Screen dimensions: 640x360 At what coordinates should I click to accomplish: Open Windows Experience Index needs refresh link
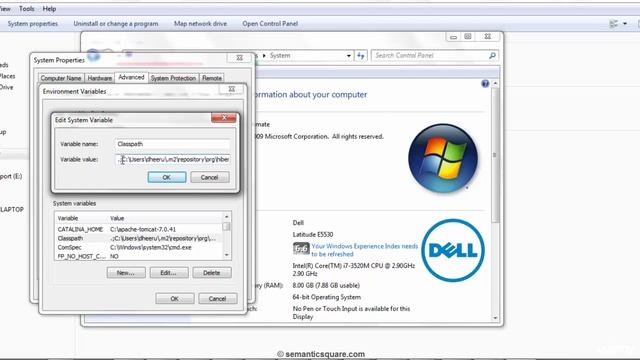click(364, 250)
